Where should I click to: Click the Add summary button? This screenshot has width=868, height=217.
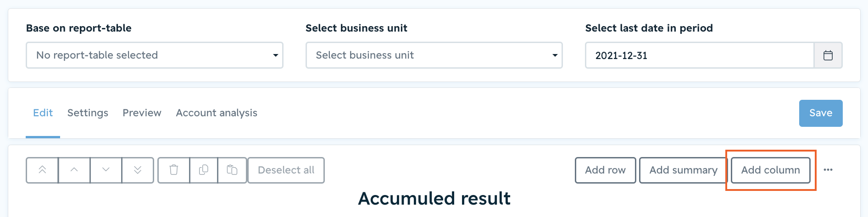(x=683, y=170)
